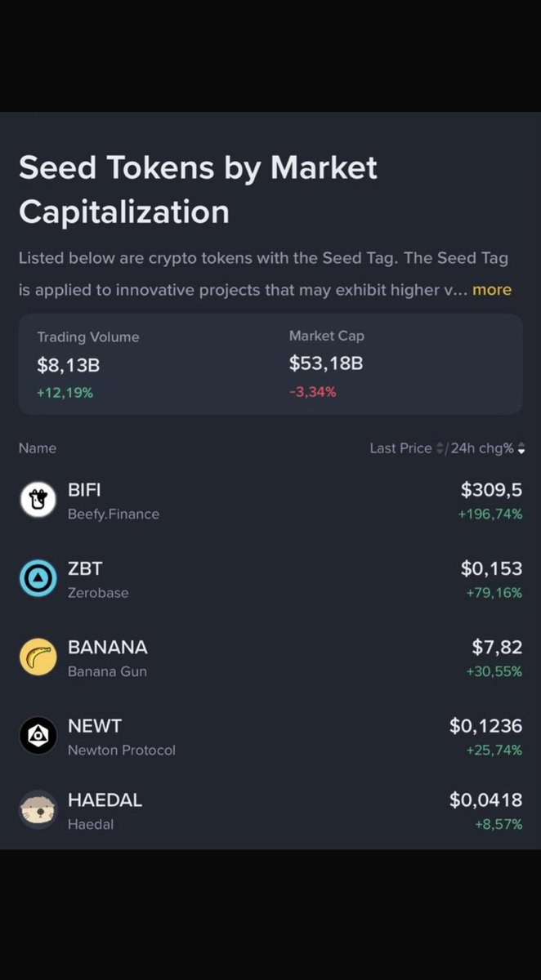Expand description with 'more' link

click(x=491, y=290)
